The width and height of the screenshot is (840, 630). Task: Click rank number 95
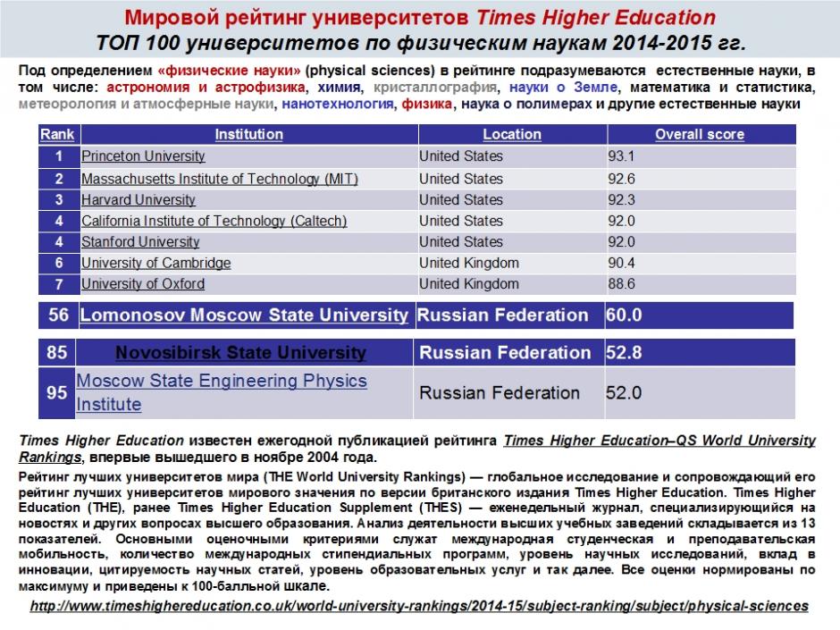click(x=57, y=392)
